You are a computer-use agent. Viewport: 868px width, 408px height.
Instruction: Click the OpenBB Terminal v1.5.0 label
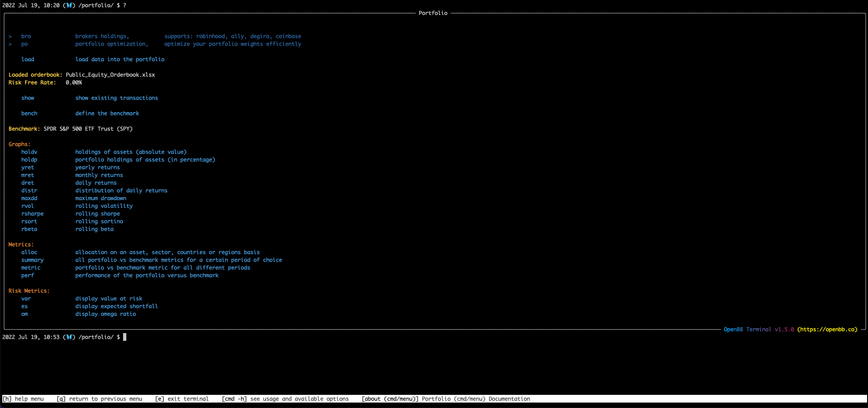759,329
